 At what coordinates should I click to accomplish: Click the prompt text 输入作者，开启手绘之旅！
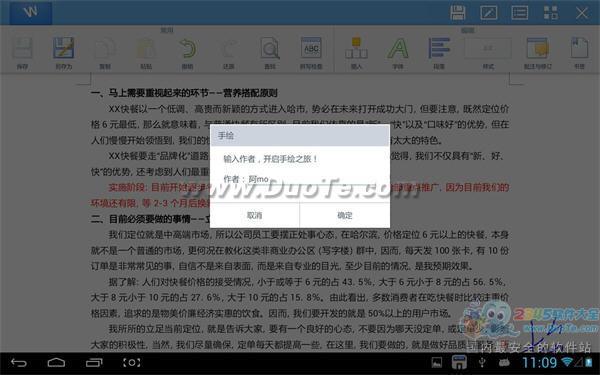(271, 159)
